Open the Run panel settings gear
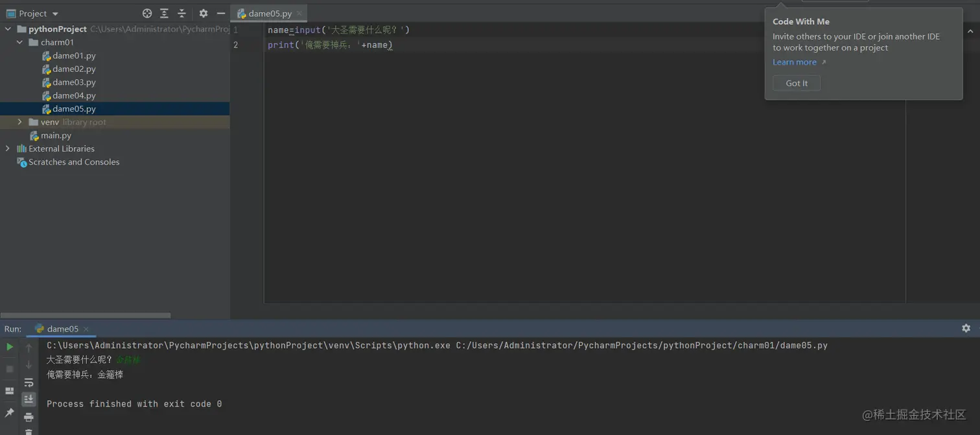The width and height of the screenshot is (980, 435). tap(966, 329)
